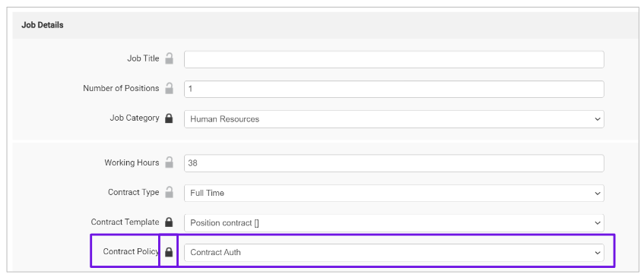644x274 pixels.
Task: Click the Full Time dropdown chevron
Action: pyautogui.click(x=597, y=194)
